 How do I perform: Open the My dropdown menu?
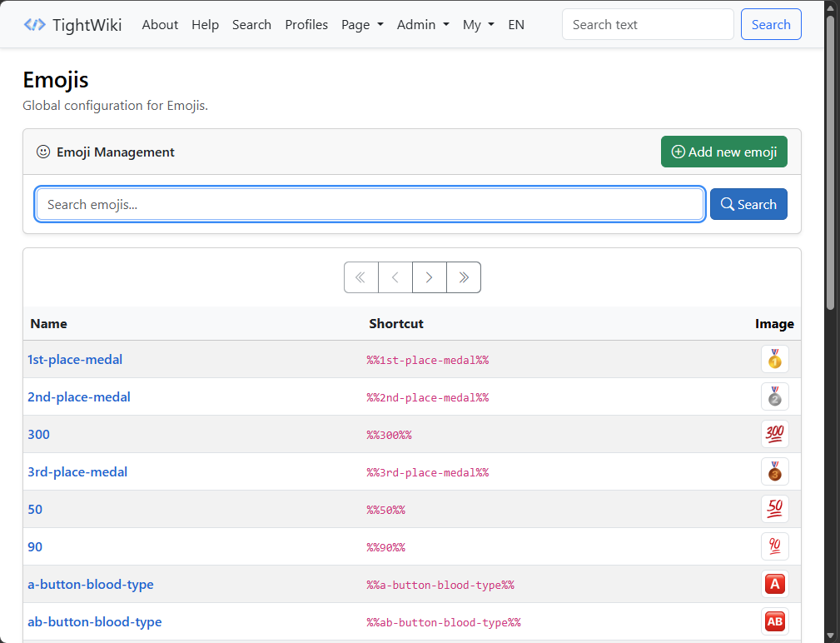click(479, 25)
